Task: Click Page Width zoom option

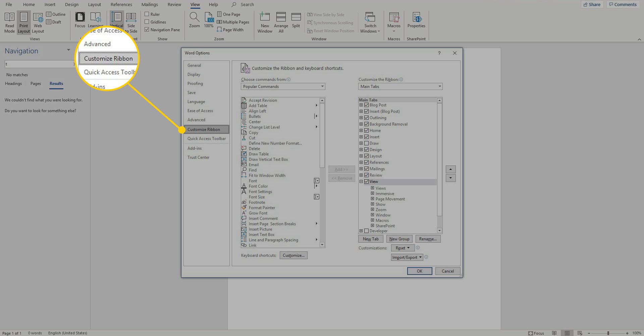Action: (x=230, y=30)
